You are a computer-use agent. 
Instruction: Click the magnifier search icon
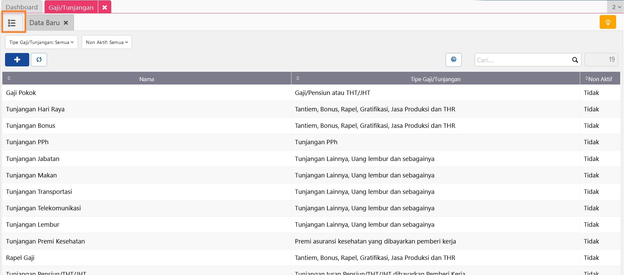[575, 60]
